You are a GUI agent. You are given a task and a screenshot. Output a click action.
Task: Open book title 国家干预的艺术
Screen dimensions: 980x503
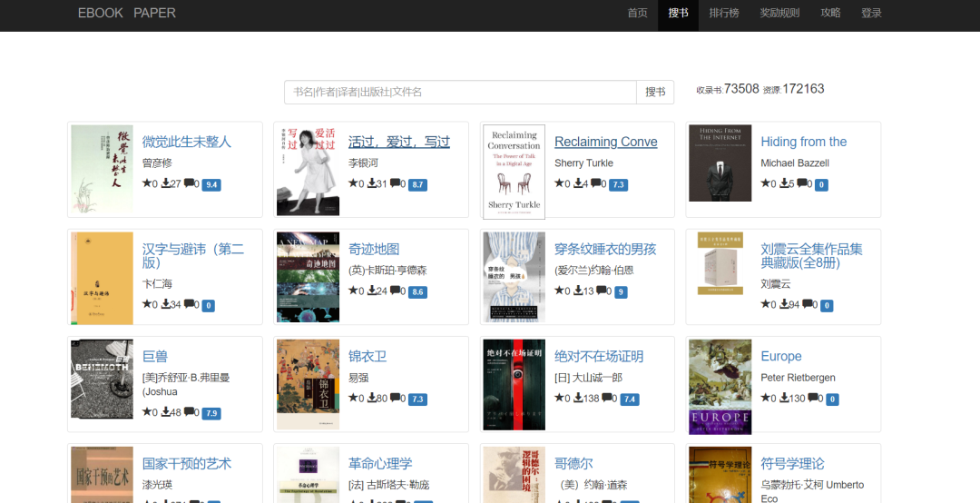[x=187, y=464]
